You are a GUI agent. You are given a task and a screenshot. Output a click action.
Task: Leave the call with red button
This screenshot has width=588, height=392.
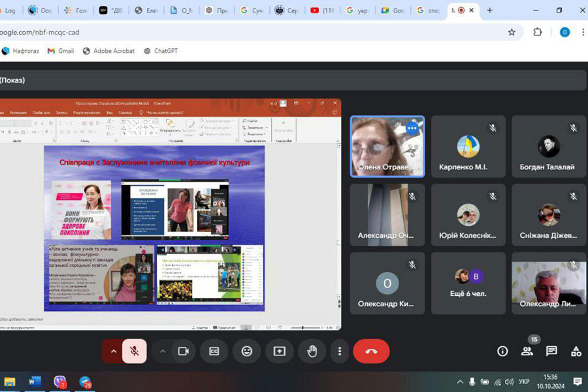pos(371,351)
